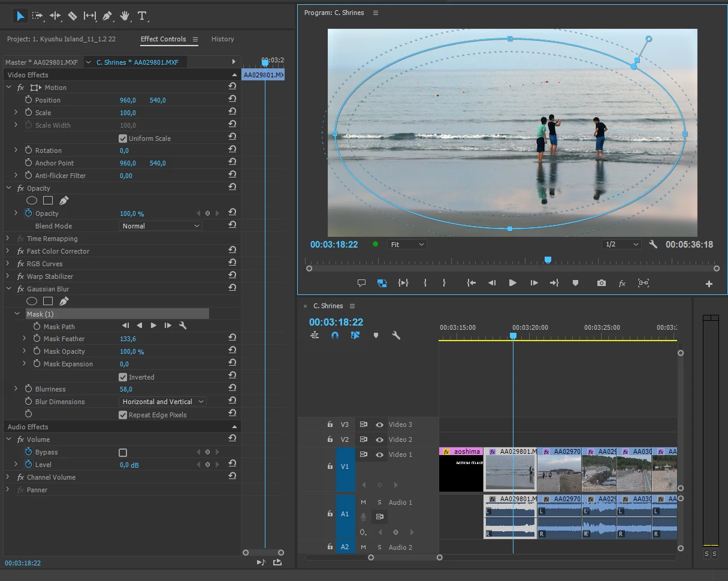Toggle timeline snap magnet icon
This screenshot has height=581, width=728.
click(x=335, y=336)
